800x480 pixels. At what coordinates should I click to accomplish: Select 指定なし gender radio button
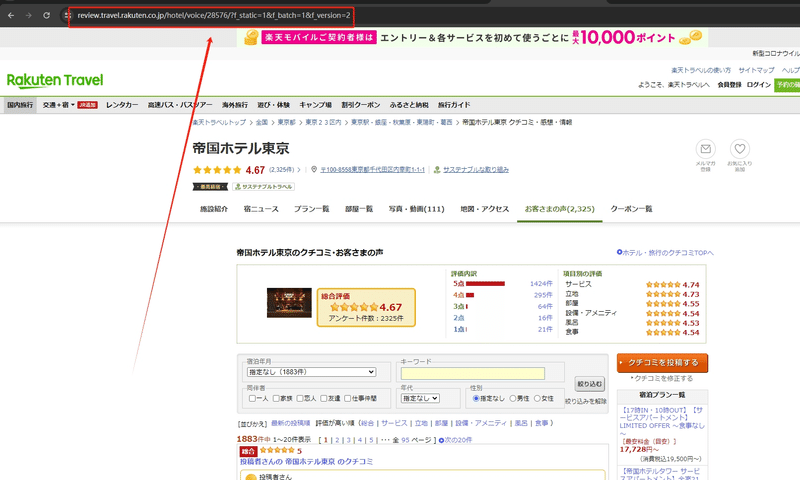(476, 398)
